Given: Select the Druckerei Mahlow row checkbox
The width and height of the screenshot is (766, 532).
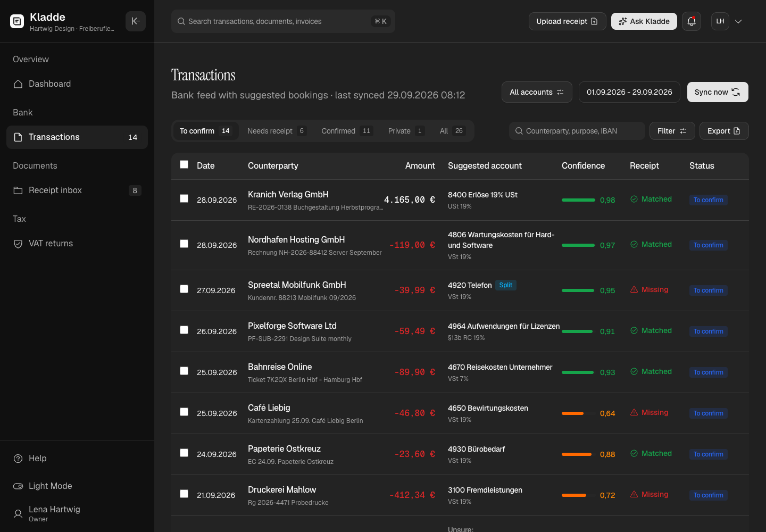Looking at the screenshot, I should point(184,494).
